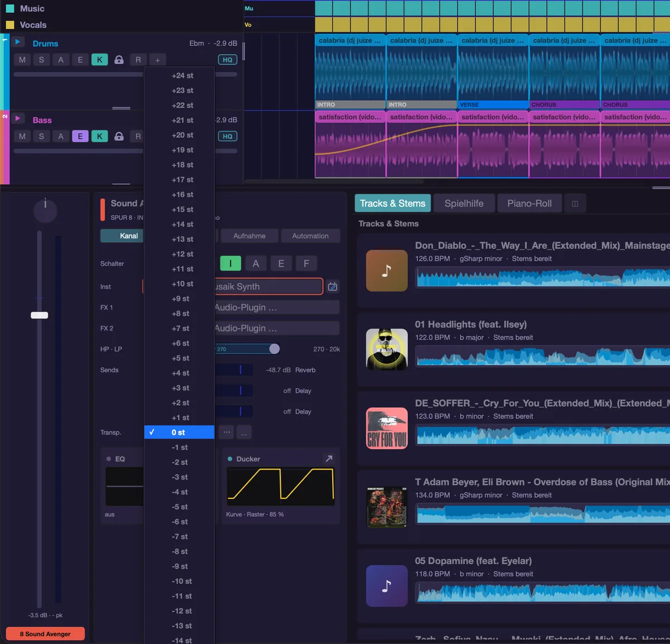
Task: Pop out the Ducker with arrow icon
Action: click(329, 459)
